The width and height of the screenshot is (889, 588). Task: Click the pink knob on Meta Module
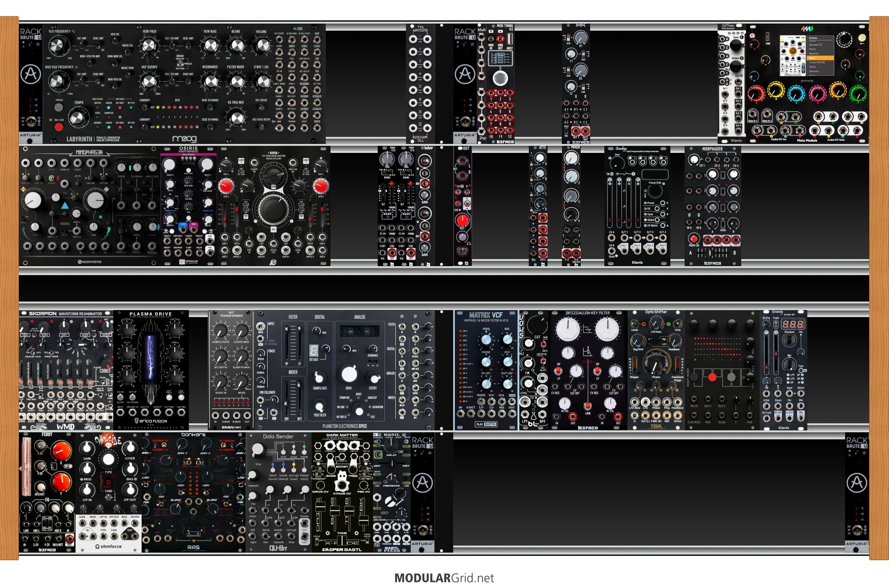(817, 93)
